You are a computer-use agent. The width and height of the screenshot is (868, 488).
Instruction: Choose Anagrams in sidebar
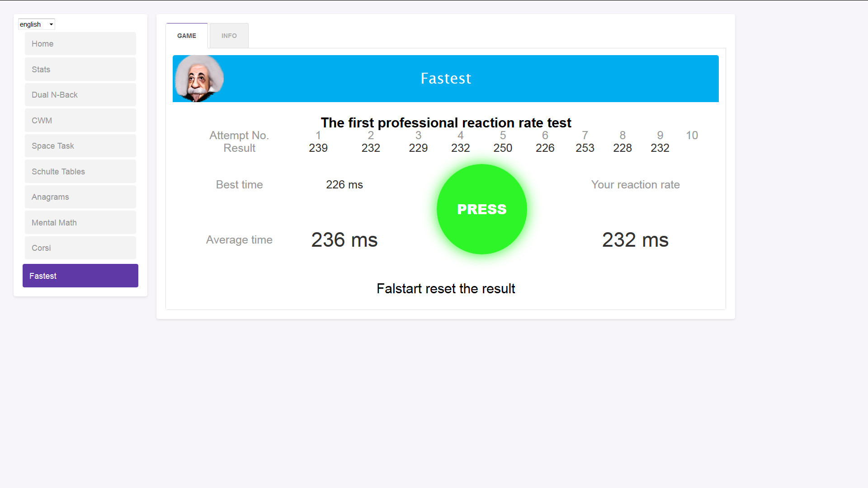click(80, 197)
